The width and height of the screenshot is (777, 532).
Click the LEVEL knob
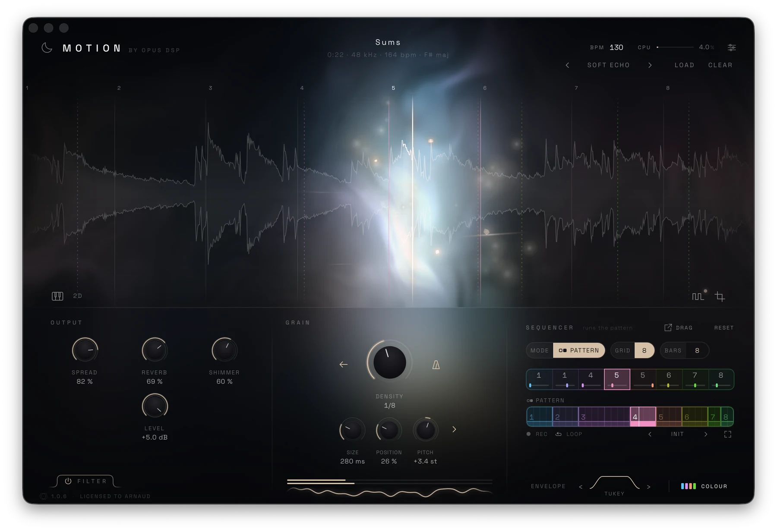(x=155, y=406)
